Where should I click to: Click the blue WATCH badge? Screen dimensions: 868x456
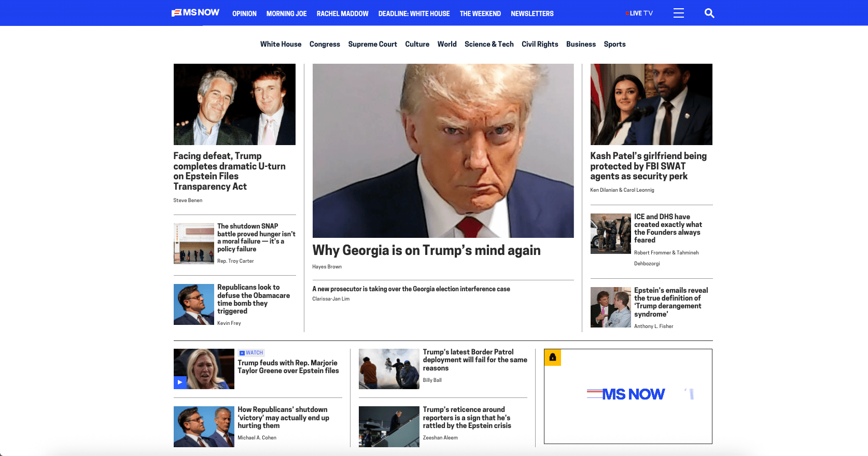click(x=251, y=353)
